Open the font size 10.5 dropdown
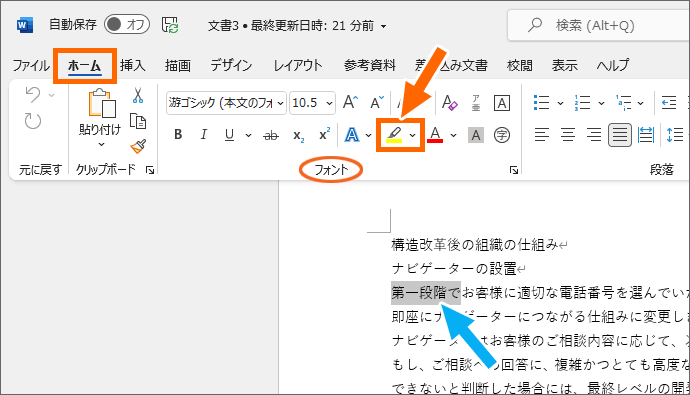Screen dimensions: 690x395 point(329,104)
